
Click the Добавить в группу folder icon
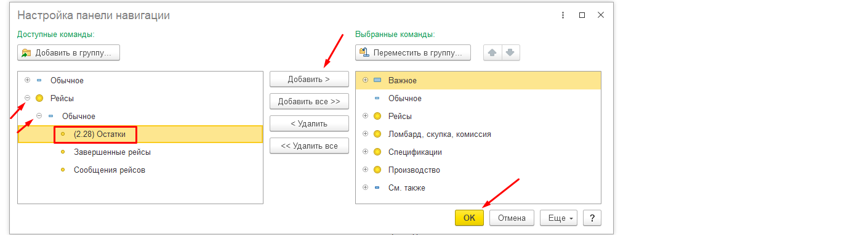click(x=26, y=53)
